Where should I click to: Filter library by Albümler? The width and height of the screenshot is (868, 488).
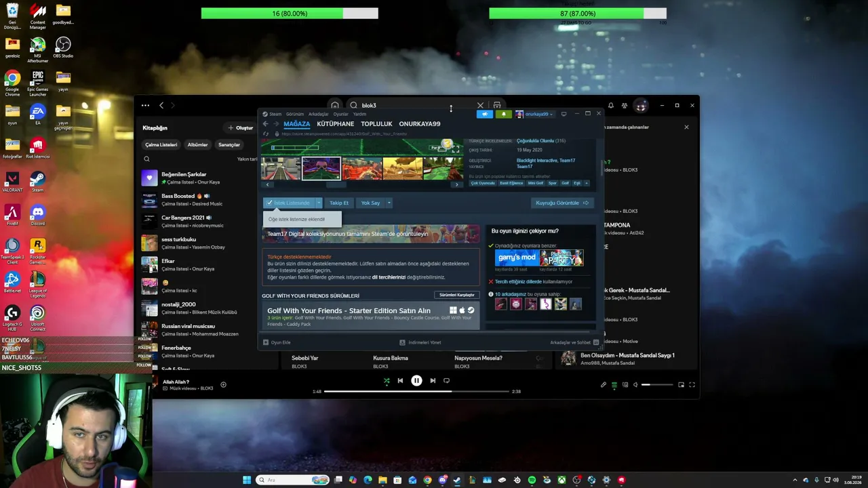[x=197, y=144]
